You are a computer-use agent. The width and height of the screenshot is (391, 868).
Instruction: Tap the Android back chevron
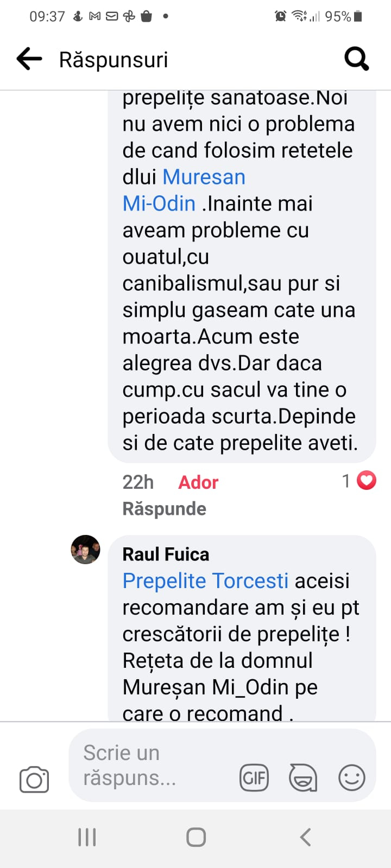(306, 837)
